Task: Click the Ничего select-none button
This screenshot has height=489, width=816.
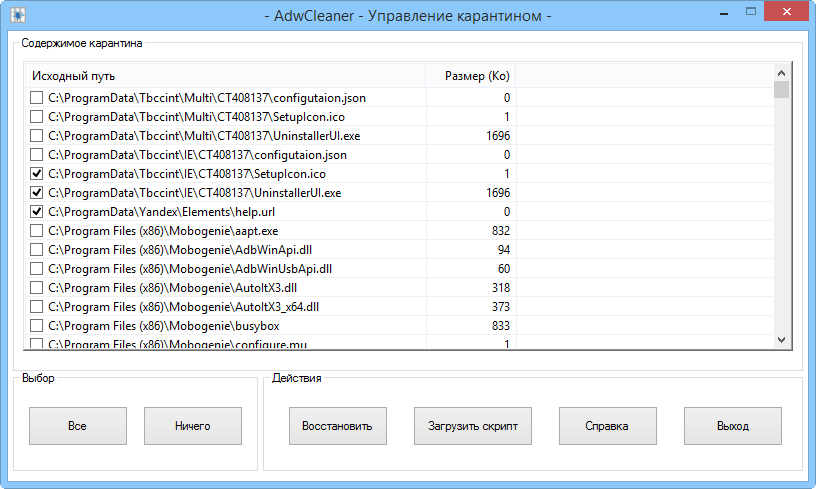Action: coord(193,426)
